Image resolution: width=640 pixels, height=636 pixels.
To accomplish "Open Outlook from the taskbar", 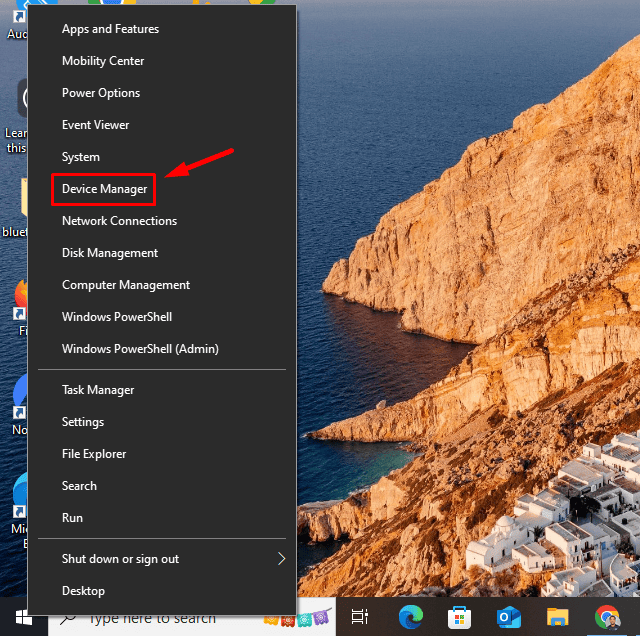I will click(x=508, y=617).
